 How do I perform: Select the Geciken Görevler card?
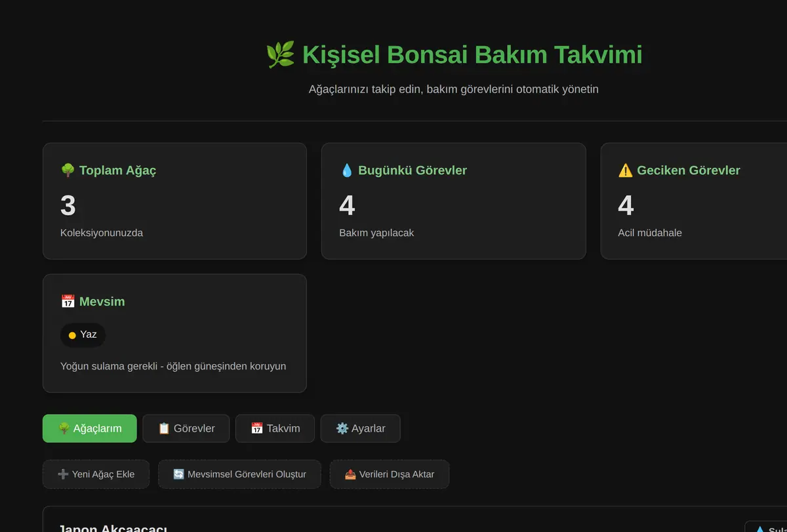click(694, 201)
